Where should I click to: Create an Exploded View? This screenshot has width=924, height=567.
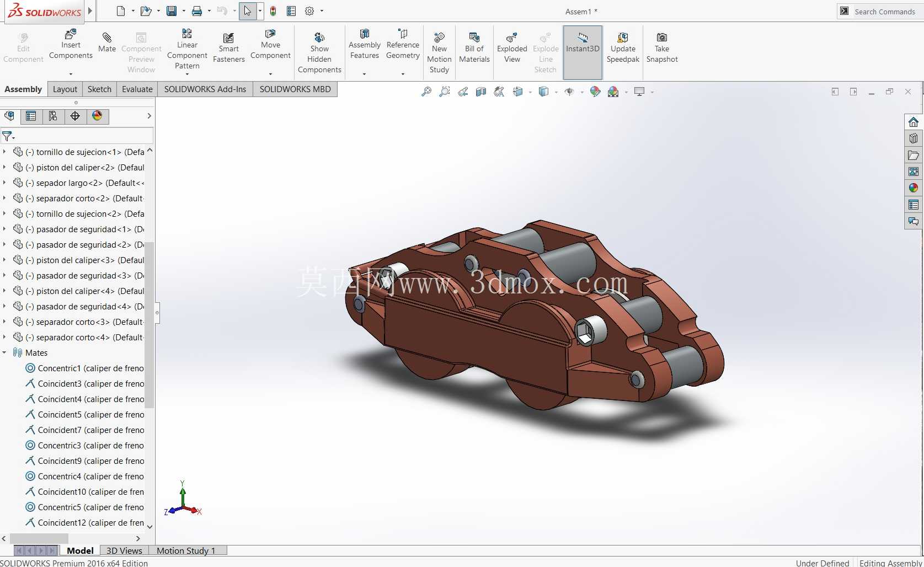pyautogui.click(x=512, y=48)
